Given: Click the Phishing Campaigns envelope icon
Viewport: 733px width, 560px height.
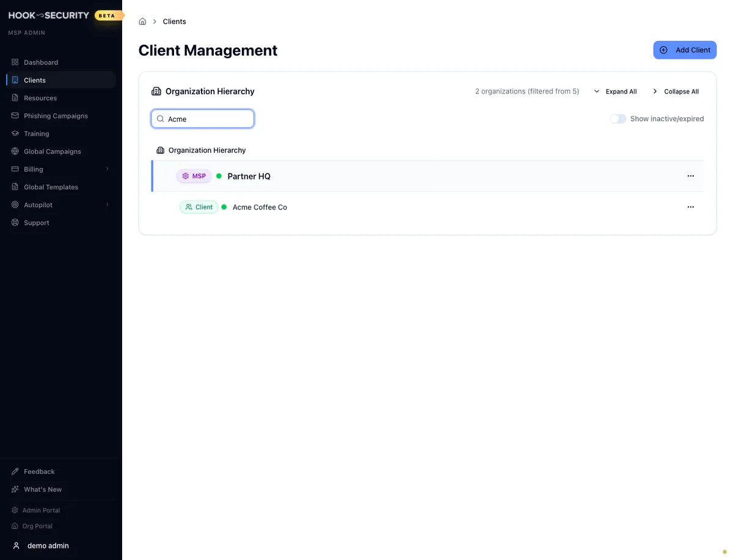Looking at the screenshot, I should (15, 115).
